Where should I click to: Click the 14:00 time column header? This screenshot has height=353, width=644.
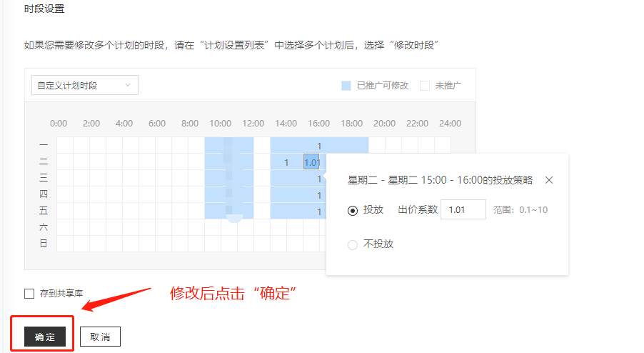click(x=286, y=124)
